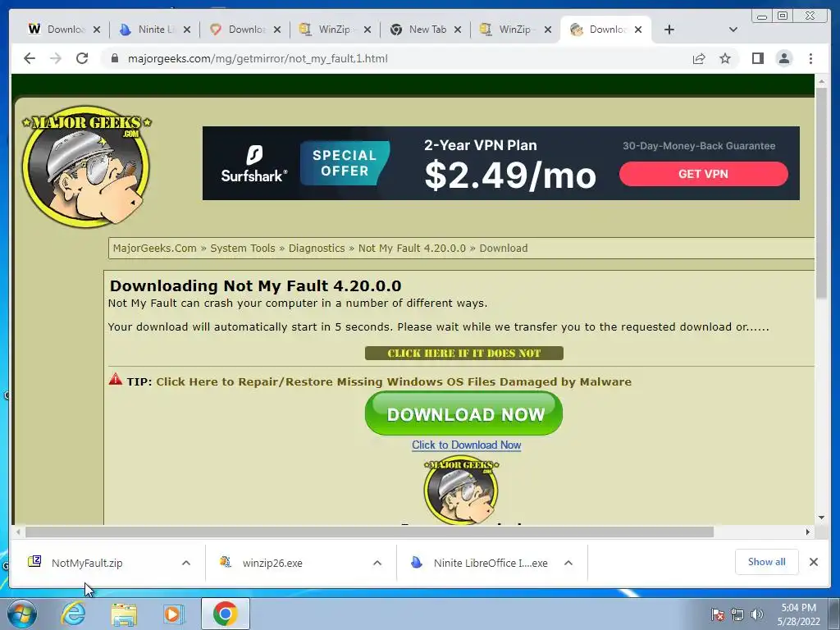The width and height of the screenshot is (840, 630).
Task: Switch to Download tab with shield icon
Action: [239, 30]
